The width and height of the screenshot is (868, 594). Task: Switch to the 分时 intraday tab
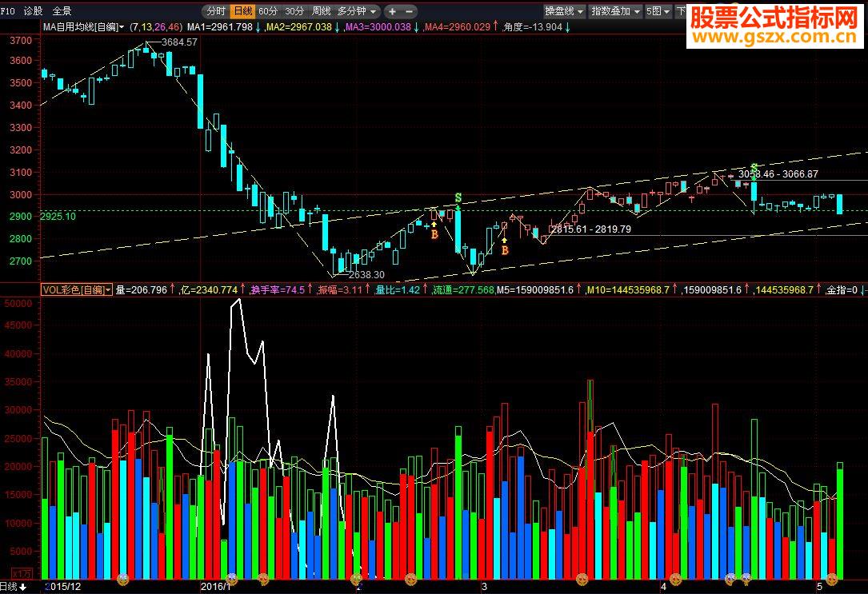point(216,11)
